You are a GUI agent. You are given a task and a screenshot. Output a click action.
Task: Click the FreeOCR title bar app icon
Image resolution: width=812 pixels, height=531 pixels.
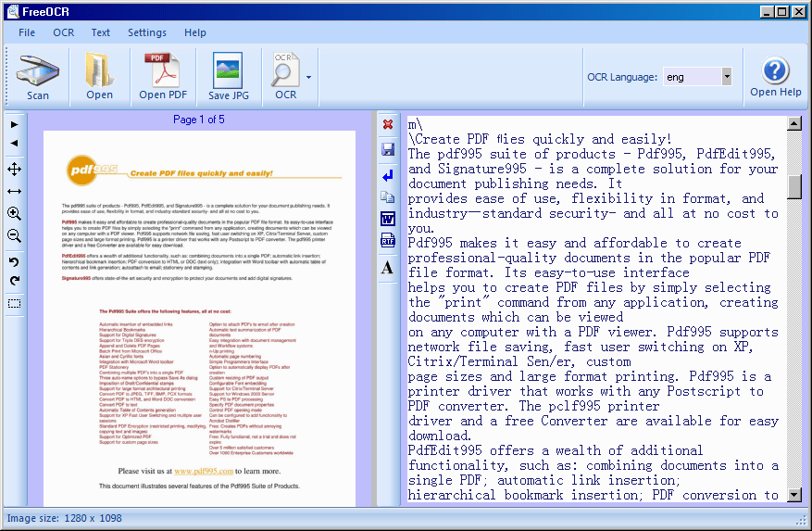(x=13, y=11)
